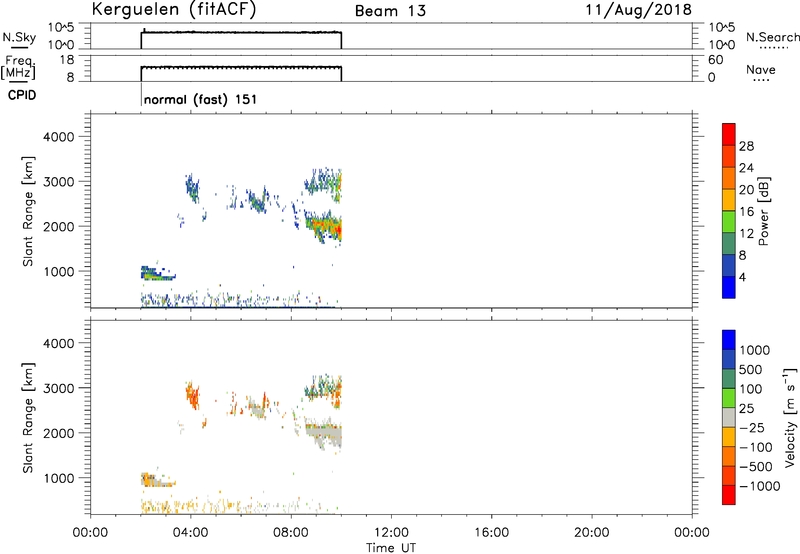Click the '28' label on Power colorbar
Image resolution: width=800 pixels, height=554 pixels.
point(746,146)
